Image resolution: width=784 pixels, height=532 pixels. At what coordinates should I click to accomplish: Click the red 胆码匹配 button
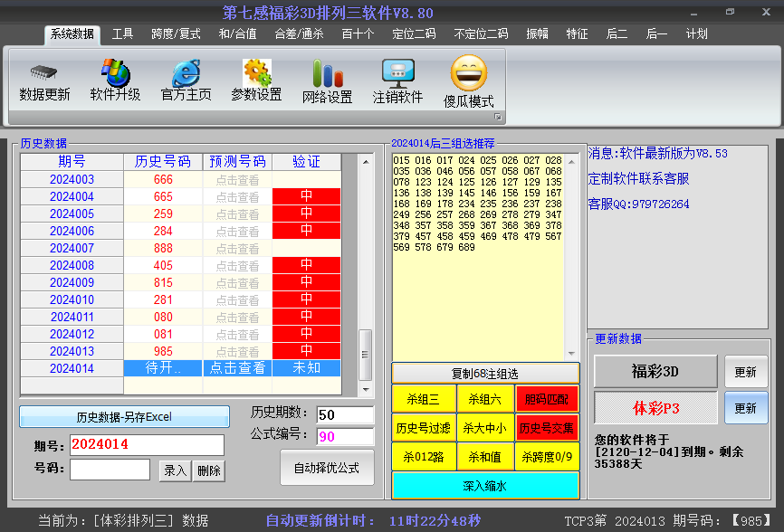547,399
